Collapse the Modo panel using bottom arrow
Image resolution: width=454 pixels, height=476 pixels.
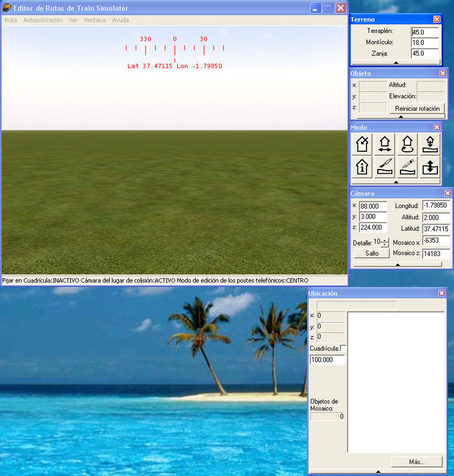coord(396,182)
